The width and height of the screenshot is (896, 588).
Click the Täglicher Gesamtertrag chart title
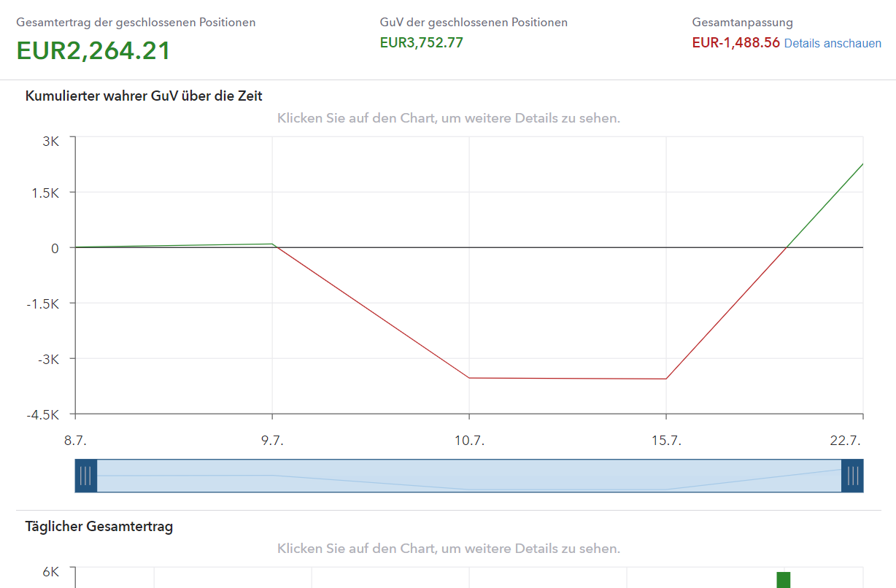(99, 526)
